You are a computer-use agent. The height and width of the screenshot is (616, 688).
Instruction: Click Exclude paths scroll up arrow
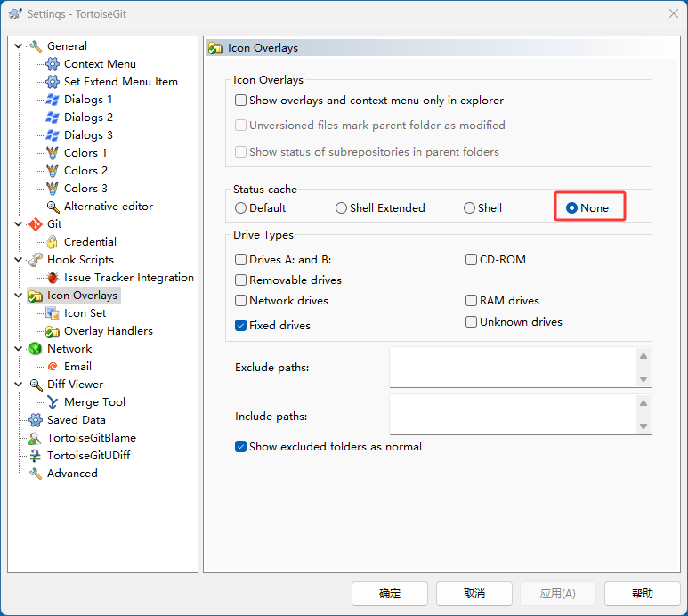tap(643, 356)
